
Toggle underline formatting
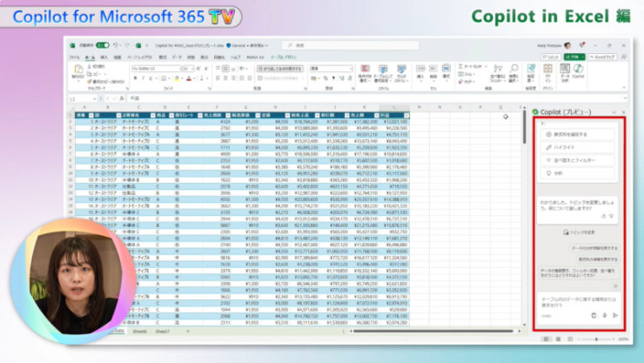coord(151,78)
